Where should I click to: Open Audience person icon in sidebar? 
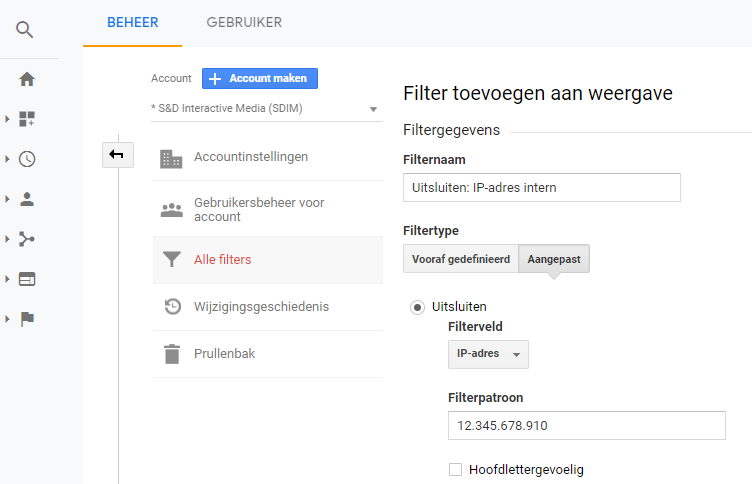pyautogui.click(x=27, y=199)
